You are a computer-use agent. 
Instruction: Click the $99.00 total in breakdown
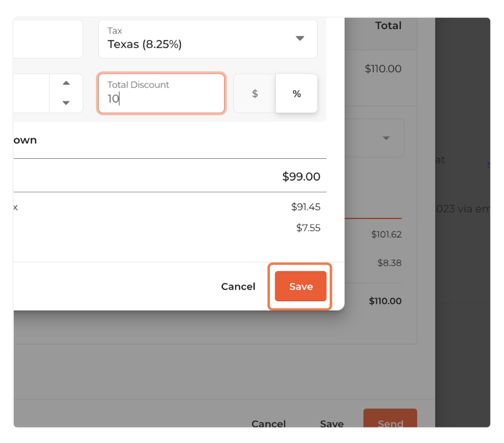point(301,176)
